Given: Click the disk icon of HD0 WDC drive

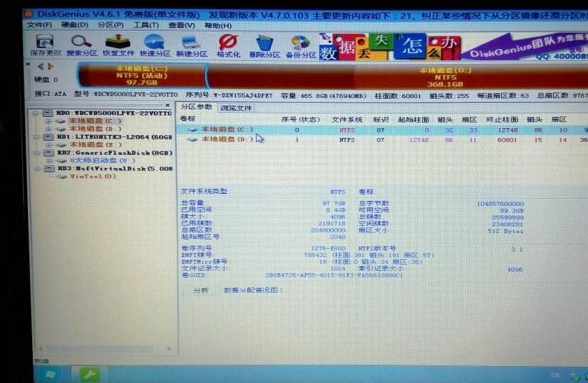Looking at the screenshot, I should click(48, 113).
